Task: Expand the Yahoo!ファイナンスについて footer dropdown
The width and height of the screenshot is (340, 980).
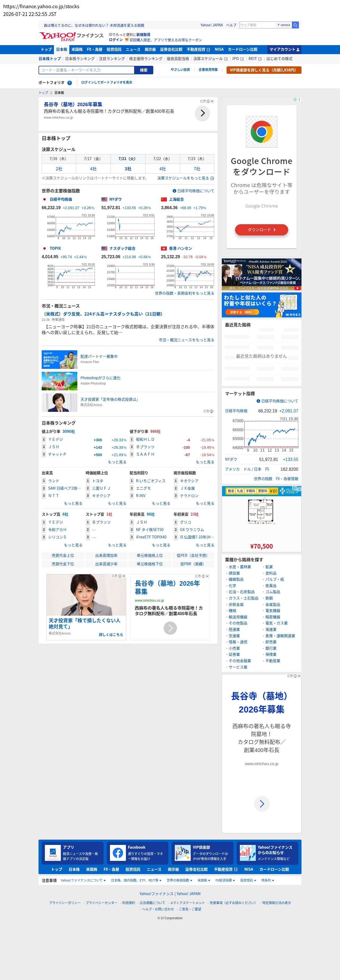Action: click(83, 880)
